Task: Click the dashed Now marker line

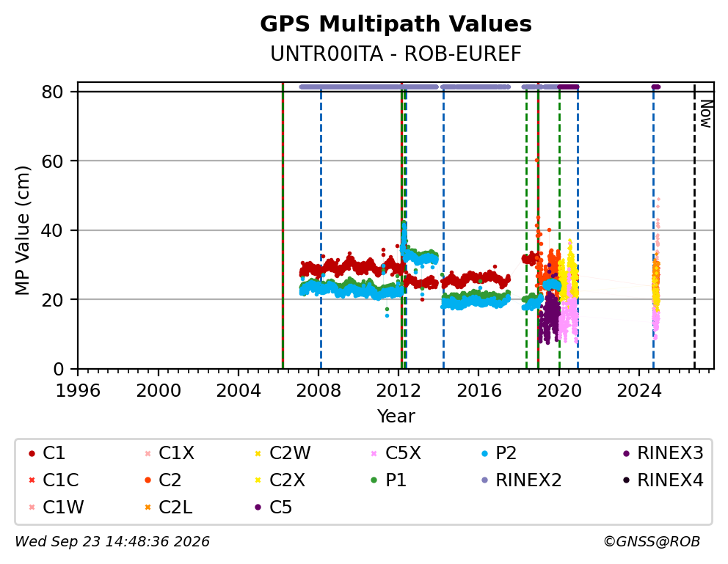Action: click(x=694, y=227)
